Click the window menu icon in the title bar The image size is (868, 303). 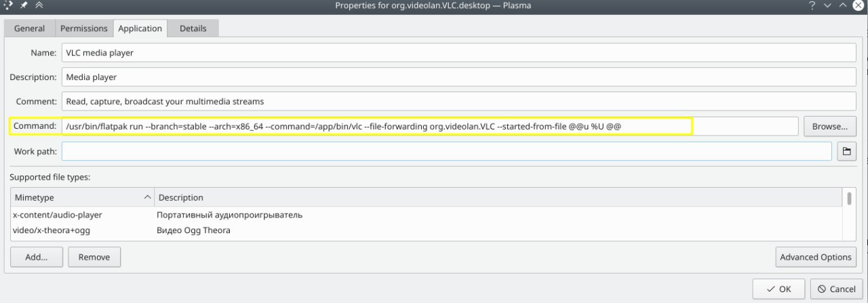pos(7,5)
